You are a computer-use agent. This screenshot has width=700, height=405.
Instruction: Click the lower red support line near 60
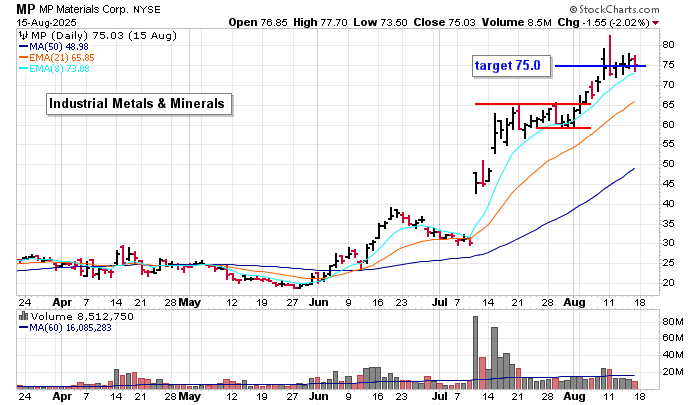pos(563,128)
